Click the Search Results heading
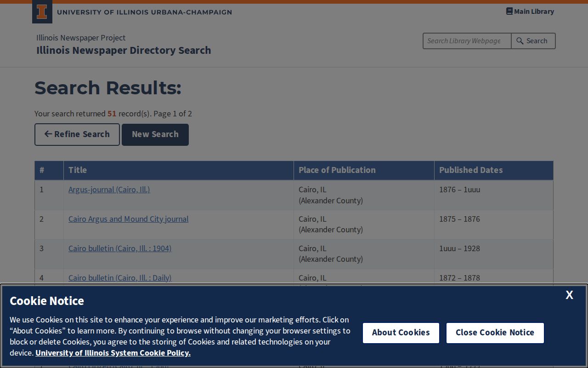588x368 pixels. coord(108,88)
